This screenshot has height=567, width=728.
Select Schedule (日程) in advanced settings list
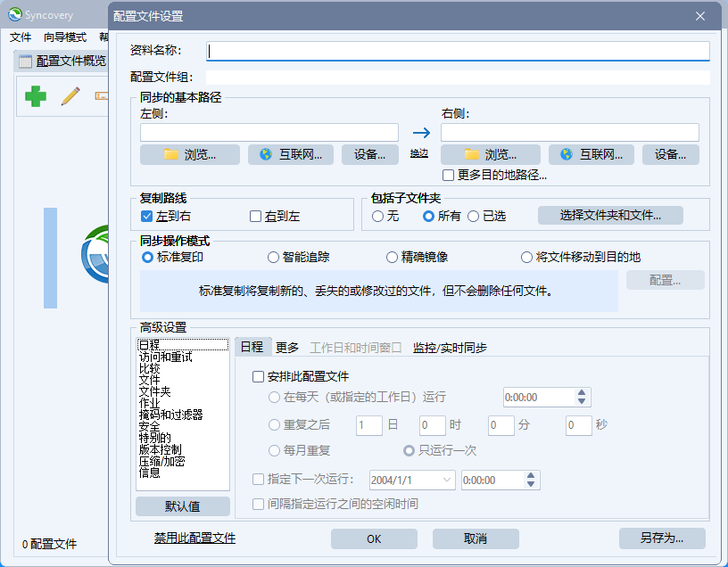183,345
